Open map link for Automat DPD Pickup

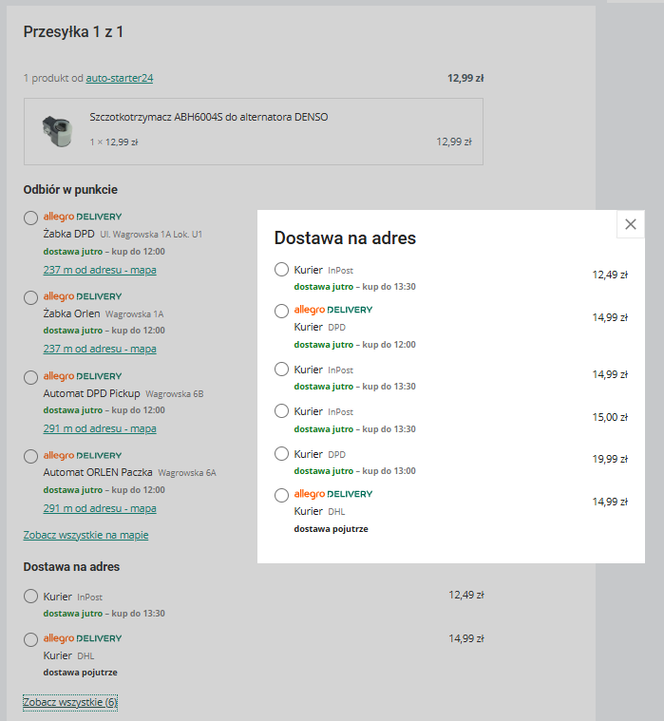(x=100, y=429)
